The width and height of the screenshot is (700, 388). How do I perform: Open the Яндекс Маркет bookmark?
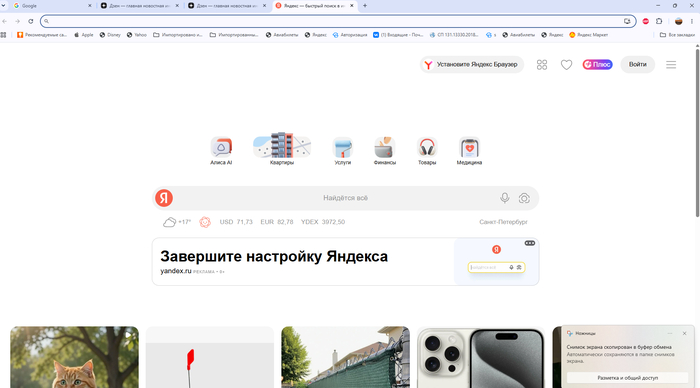coord(588,35)
